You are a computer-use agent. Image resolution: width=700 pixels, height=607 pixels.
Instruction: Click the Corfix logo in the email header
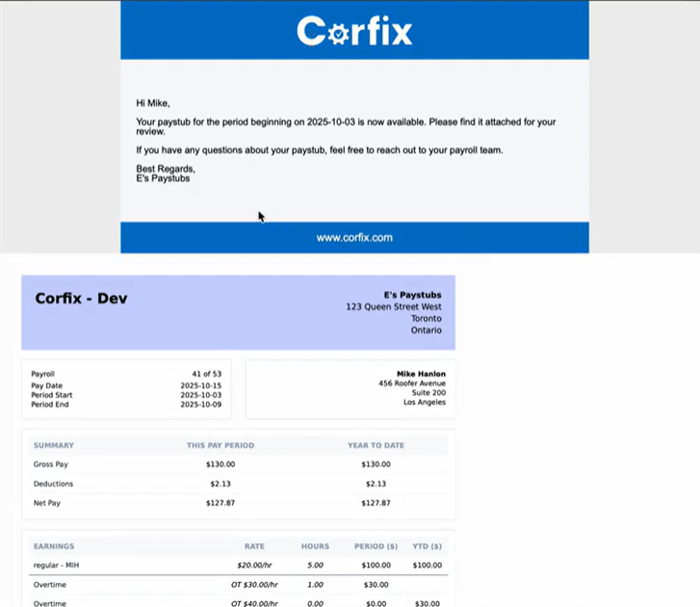[354, 31]
